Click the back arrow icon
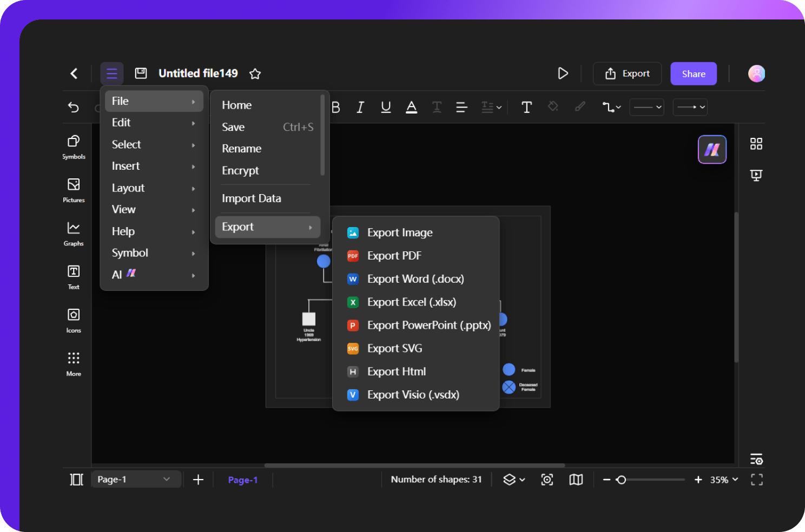Image resolution: width=805 pixels, height=532 pixels. tap(74, 74)
